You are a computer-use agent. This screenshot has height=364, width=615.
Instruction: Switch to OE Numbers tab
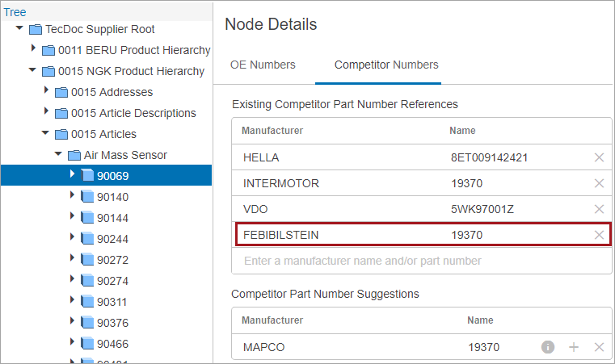pyautogui.click(x=263, y=65)
